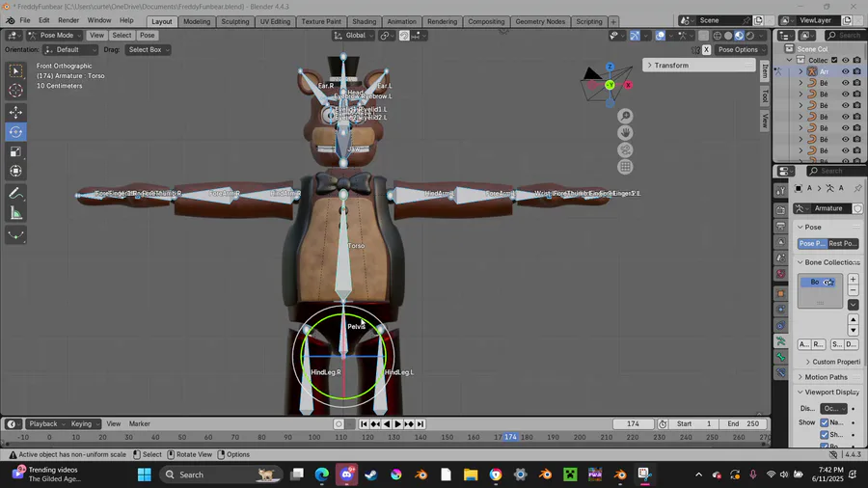Screen dimensions: 868x488
Task: Open the Playback dropdown in timeline
Action: (x=46, y=423)
